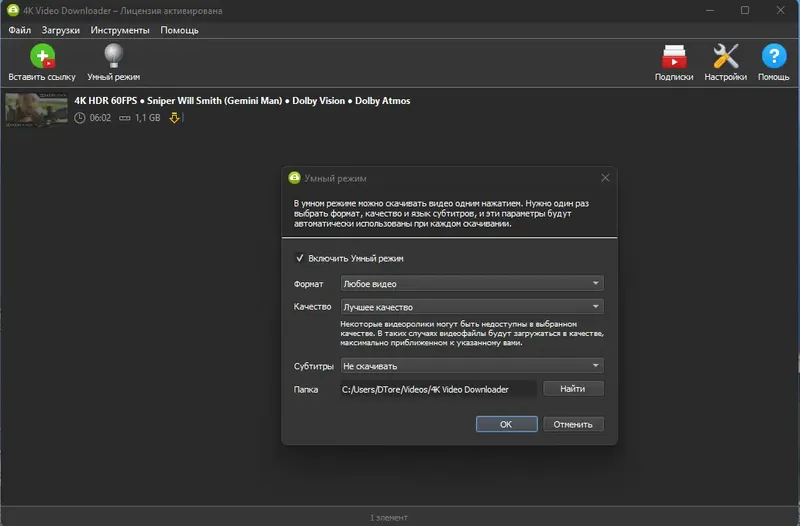This screenshot has width=800, height=526.
Task: Open the Подписки subscriptions icon
Action: pos(673,56)
